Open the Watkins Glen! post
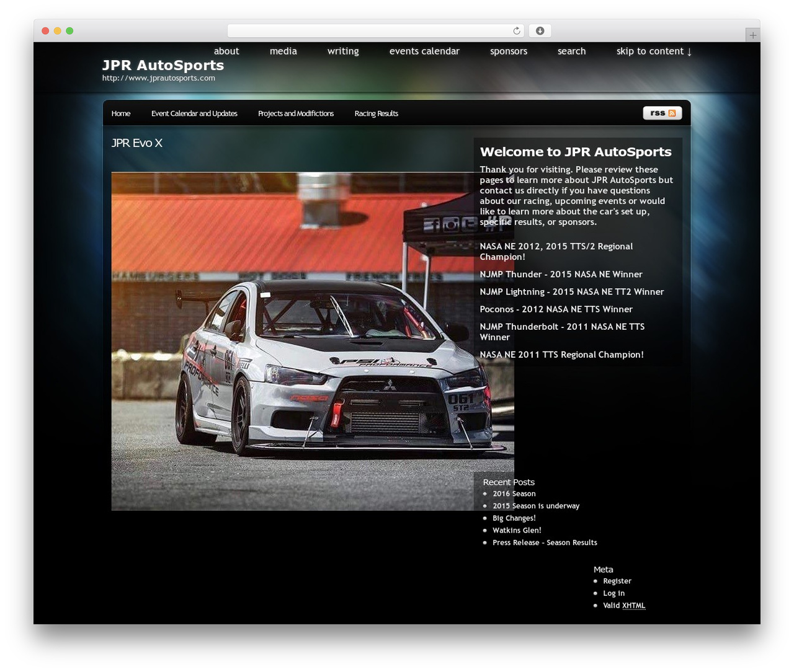The height and width of the screenshot is (672, 794). coord(517,531)
